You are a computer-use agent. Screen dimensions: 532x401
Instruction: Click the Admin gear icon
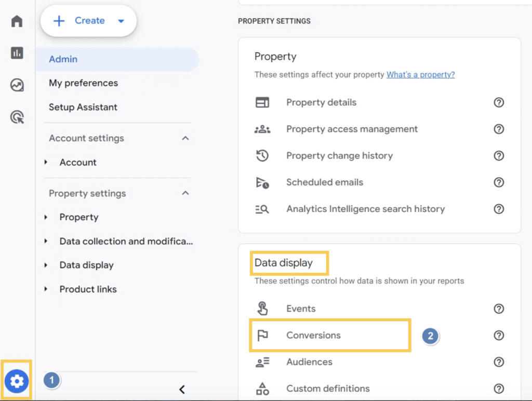[x=17, y=381]
